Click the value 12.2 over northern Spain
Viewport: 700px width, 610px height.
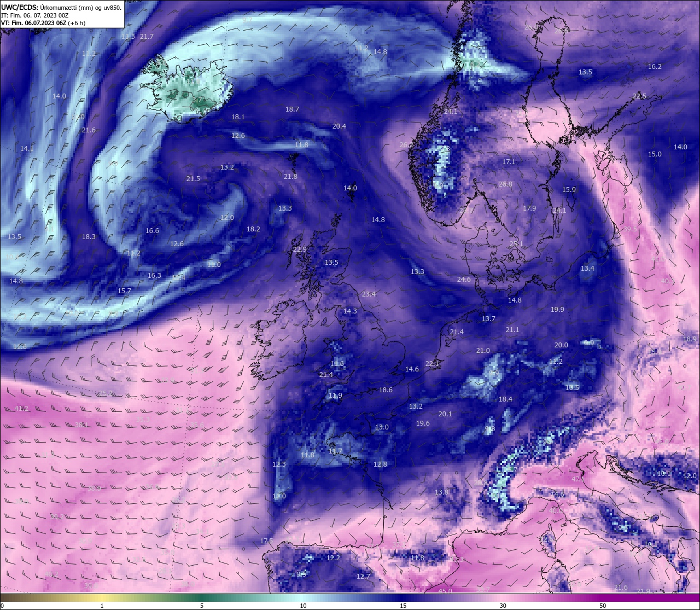click(333, 558)
